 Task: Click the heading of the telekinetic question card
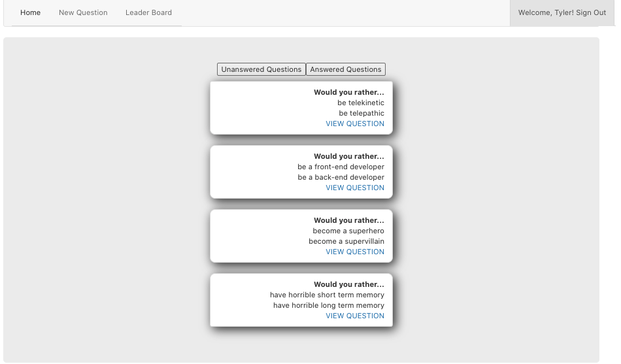[349, 92]
